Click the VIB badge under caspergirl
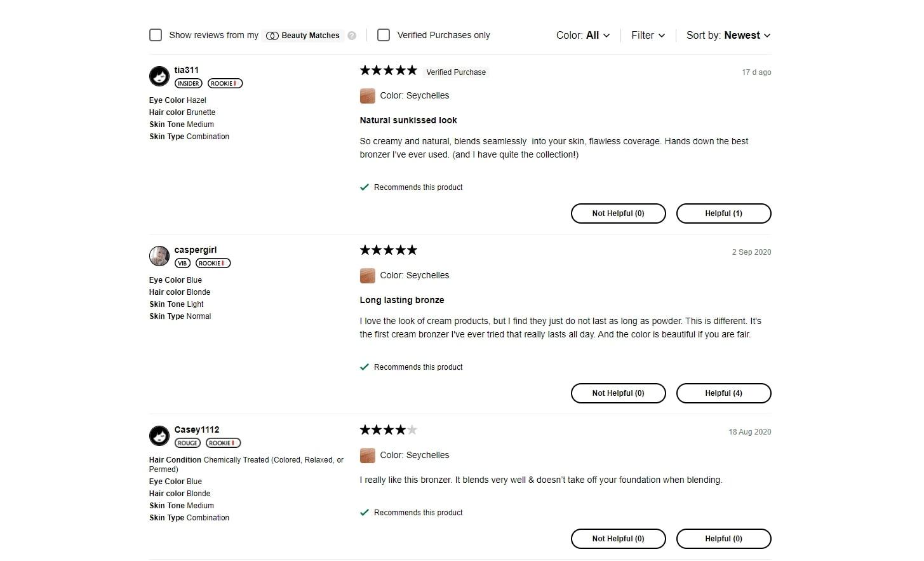 tap(182, 263)
